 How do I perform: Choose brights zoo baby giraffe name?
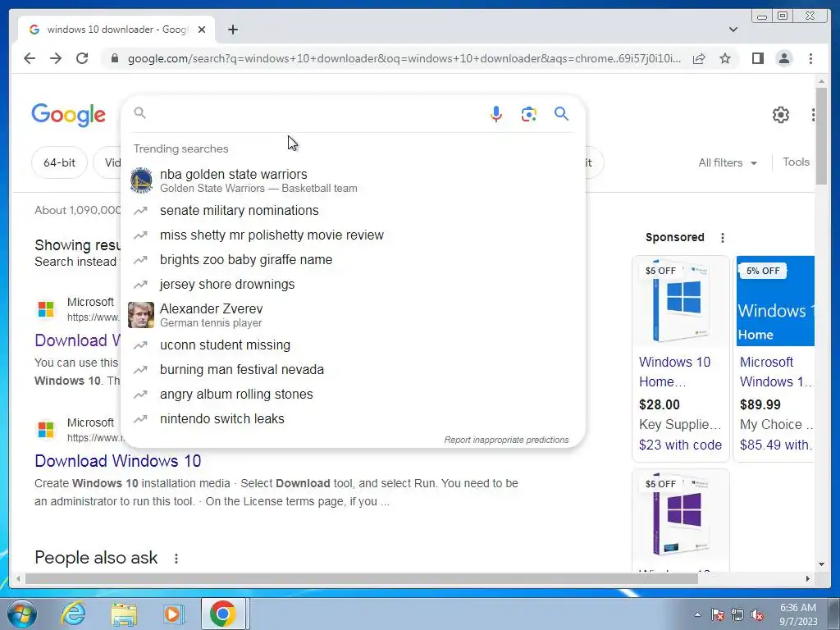click(x=354, y=260)
